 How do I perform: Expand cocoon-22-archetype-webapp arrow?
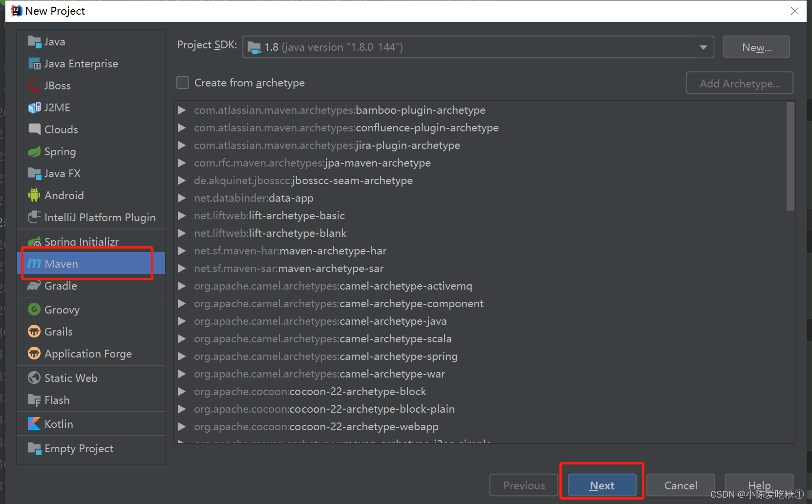182,427
